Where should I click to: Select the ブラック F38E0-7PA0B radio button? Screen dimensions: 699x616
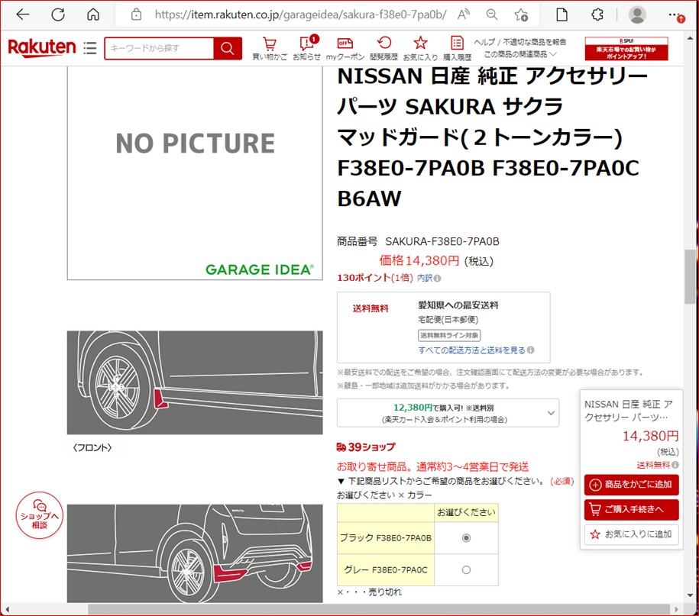(466, 538)
